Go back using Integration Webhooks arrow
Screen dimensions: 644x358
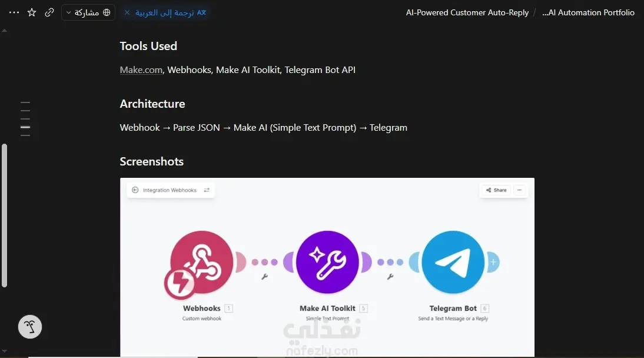pos(135,190)
